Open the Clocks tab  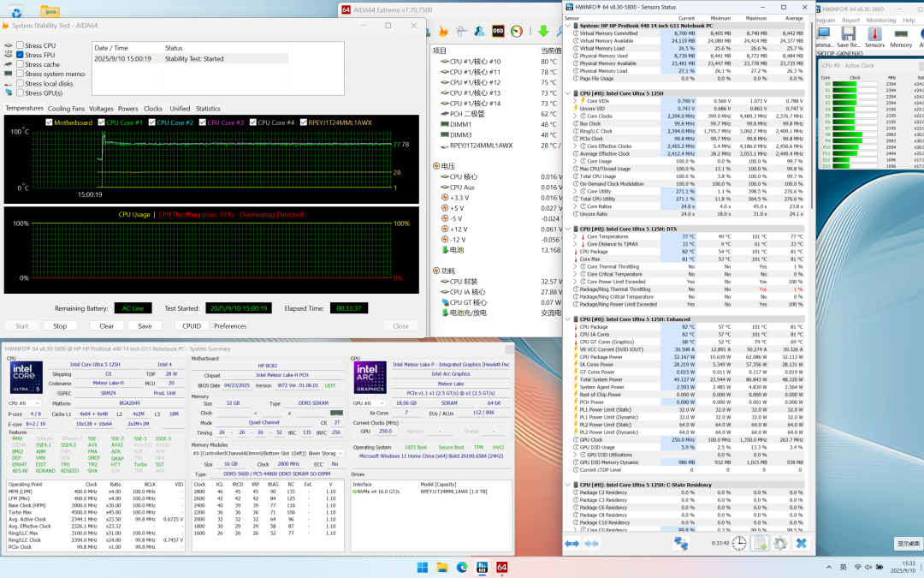coord(153,109)
